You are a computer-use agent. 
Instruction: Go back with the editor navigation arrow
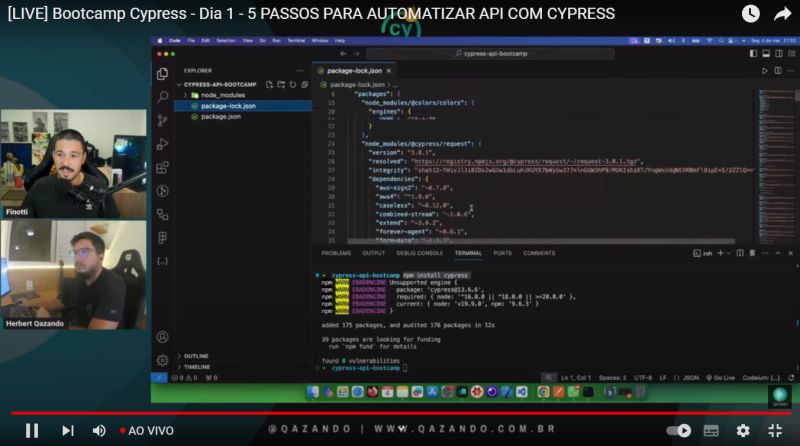pos(343,54)
